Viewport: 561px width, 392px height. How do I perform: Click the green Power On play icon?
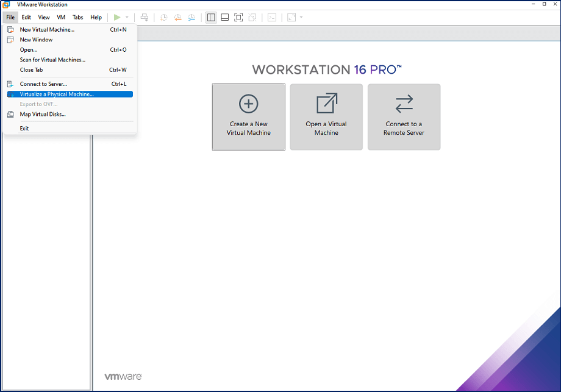click(x=116, y=18)
